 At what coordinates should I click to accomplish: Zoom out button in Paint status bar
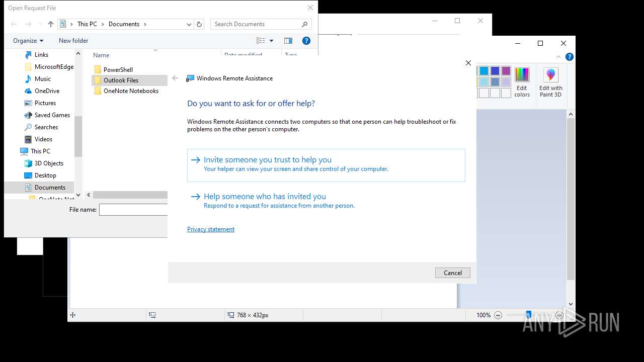click(498, 315)
